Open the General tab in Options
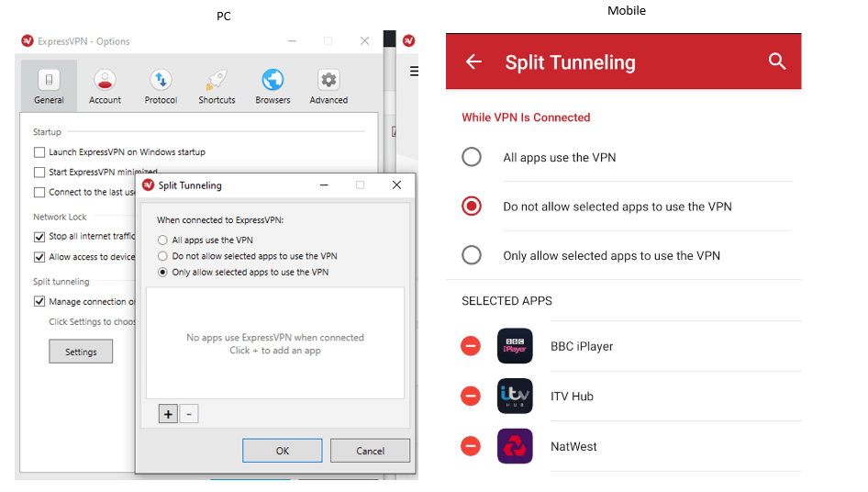The width and height of the screenshot is (868, 492). 49,86
